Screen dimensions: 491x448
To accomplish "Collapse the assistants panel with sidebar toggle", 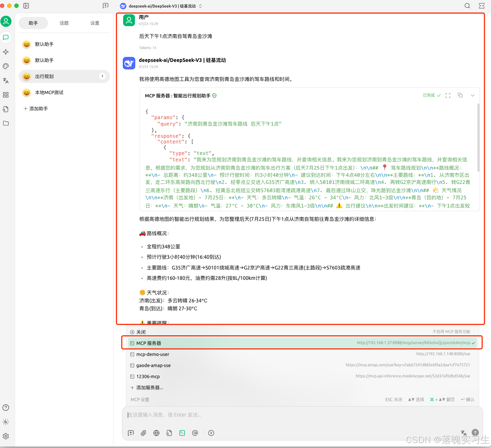I will [x=26, y=6].
